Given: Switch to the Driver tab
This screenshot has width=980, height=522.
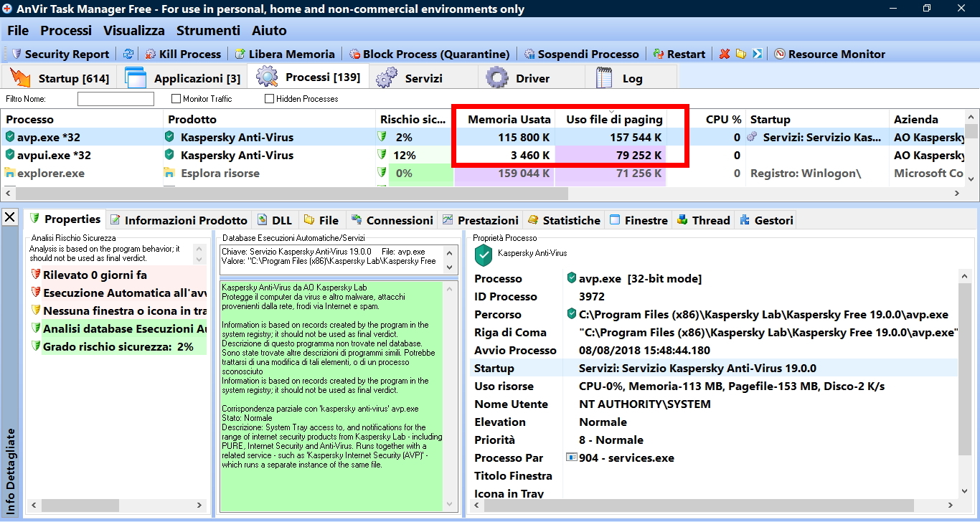Looking at the screenshot, I should [531, 78].
